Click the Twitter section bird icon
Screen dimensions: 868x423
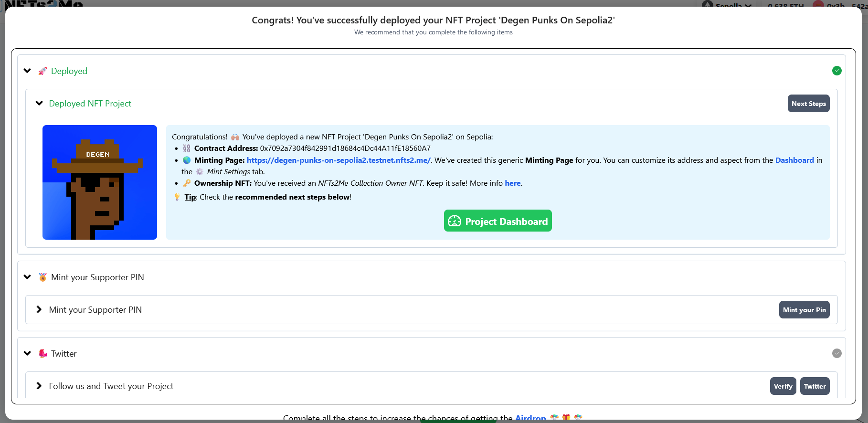42,354
